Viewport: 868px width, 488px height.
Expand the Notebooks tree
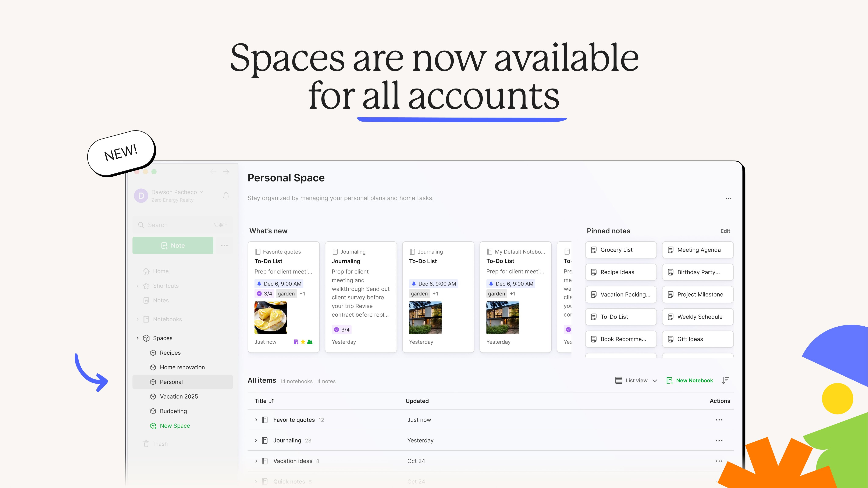[x=138, y=319]
